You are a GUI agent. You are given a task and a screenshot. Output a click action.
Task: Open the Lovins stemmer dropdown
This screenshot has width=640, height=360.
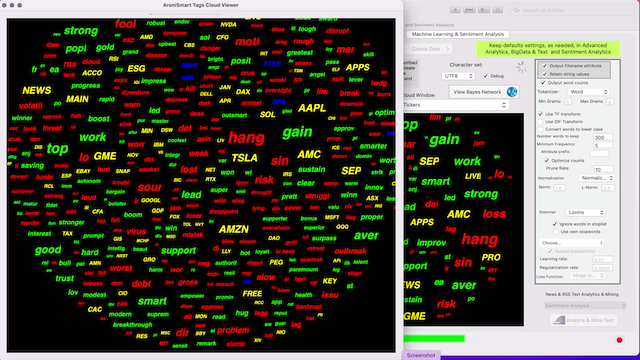(585, 212)
